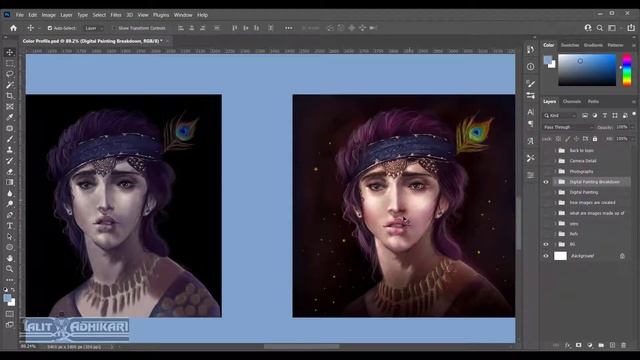The height and width of the screenshot is (360, 640).
Task: Expand the how images are created group
Action: pos(555,202)
